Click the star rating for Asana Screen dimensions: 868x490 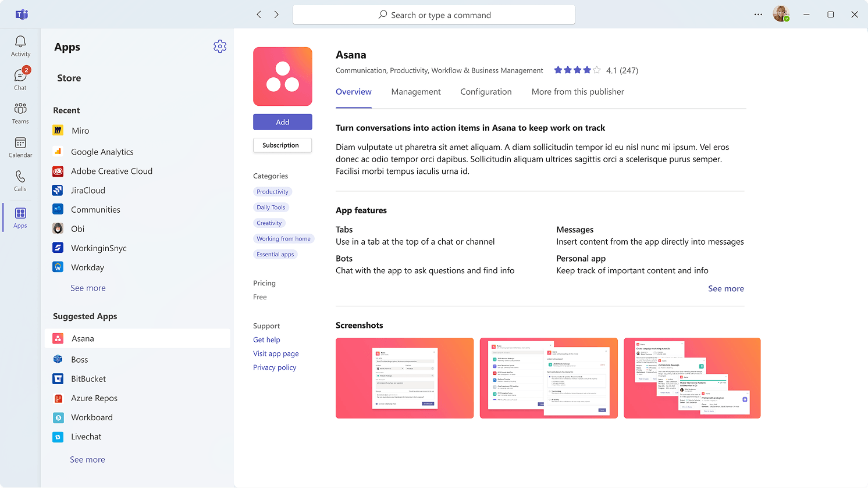[577, 70]
